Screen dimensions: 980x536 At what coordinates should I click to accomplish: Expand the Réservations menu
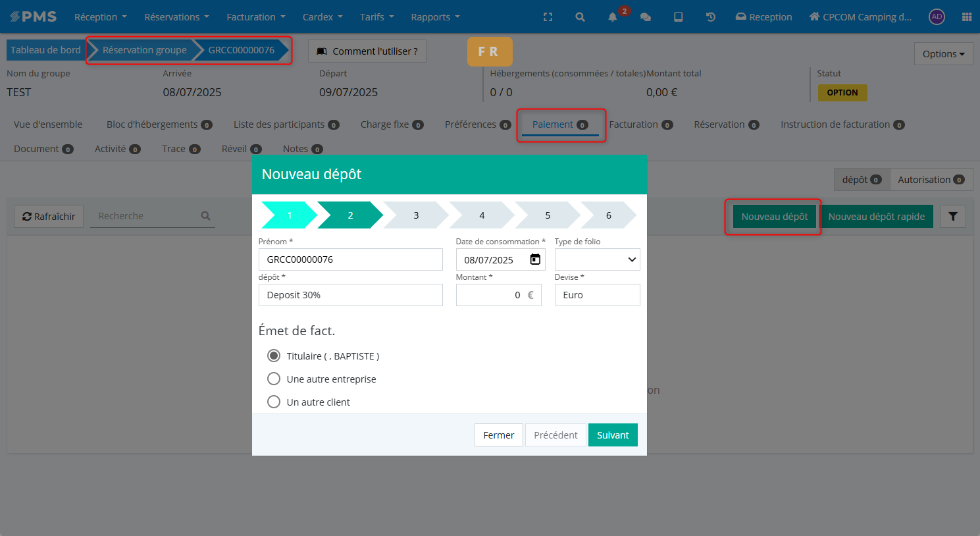point(176,17)
